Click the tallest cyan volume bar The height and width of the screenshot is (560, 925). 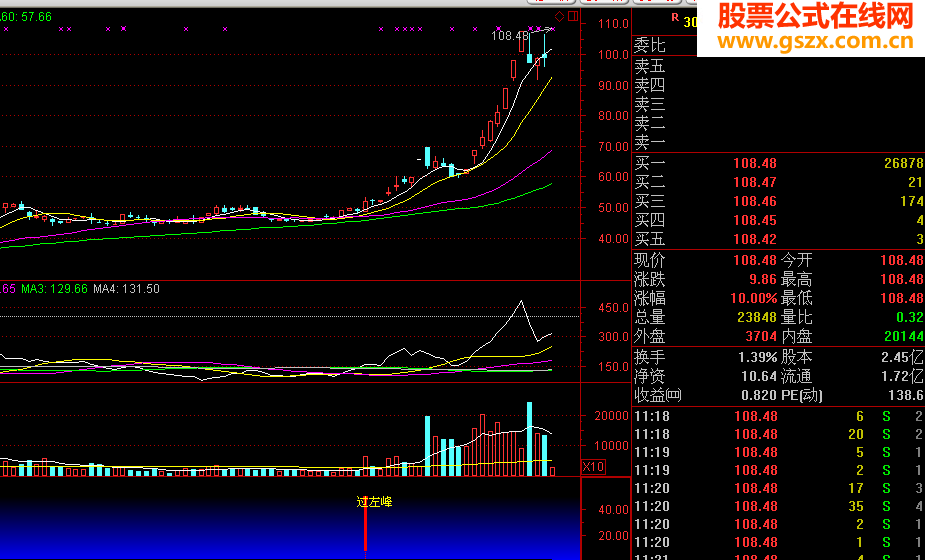(x=530, y=439)
